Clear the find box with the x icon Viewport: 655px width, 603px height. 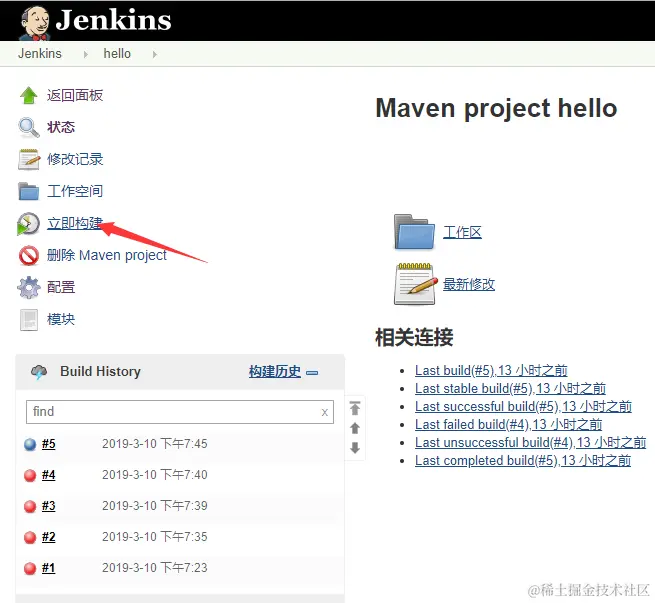point(325,413)
